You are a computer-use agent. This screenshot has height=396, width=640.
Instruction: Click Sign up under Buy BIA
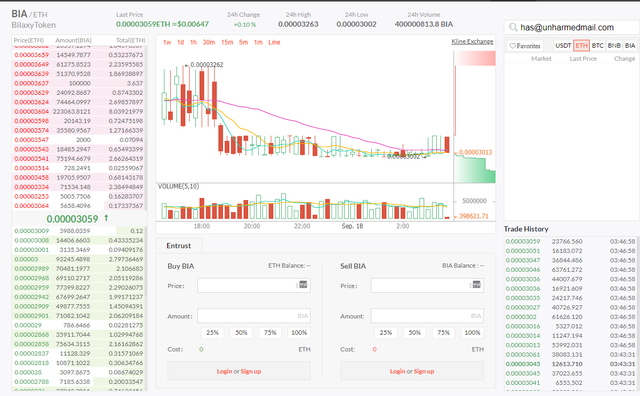click(x=251, y=371)
